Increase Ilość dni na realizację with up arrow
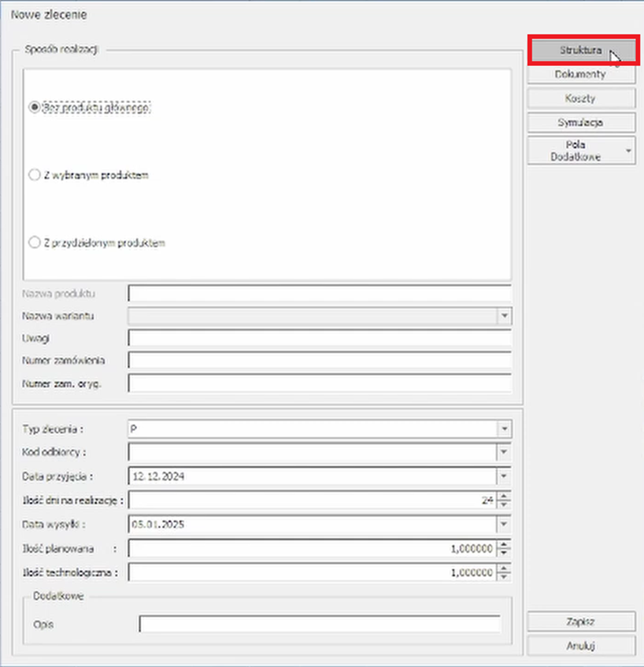This screenshot has width=644, height=667. pos(504,496)
